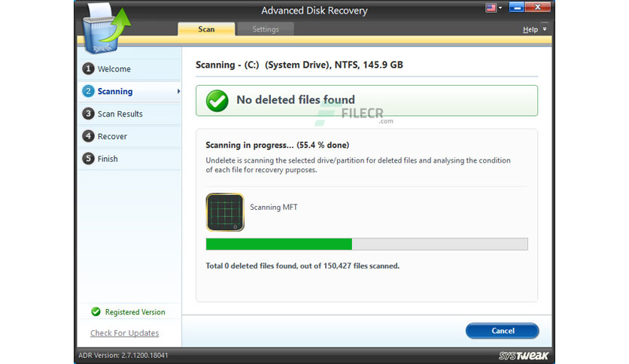Click the Scanning in progress 55.4 % text
The image size is (629, 364).
[277, 145]
